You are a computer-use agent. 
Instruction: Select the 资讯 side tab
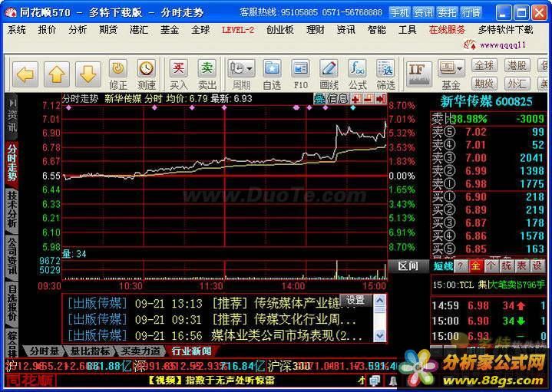point(12,116)
